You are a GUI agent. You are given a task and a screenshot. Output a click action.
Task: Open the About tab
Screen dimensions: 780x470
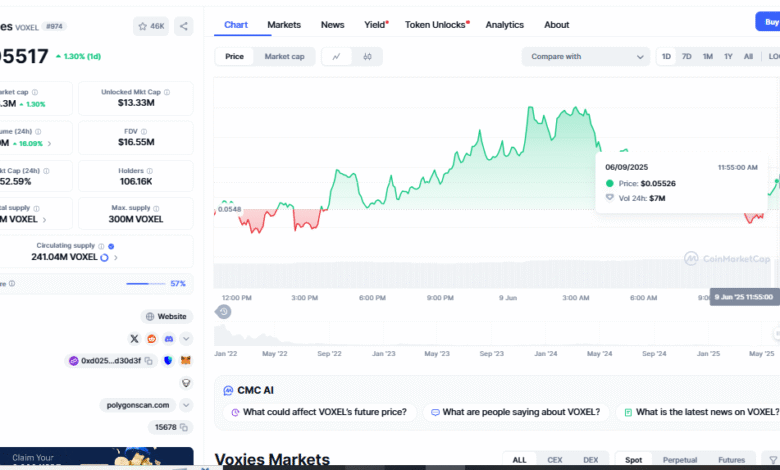pyautogui.click(x=556, y=25)
